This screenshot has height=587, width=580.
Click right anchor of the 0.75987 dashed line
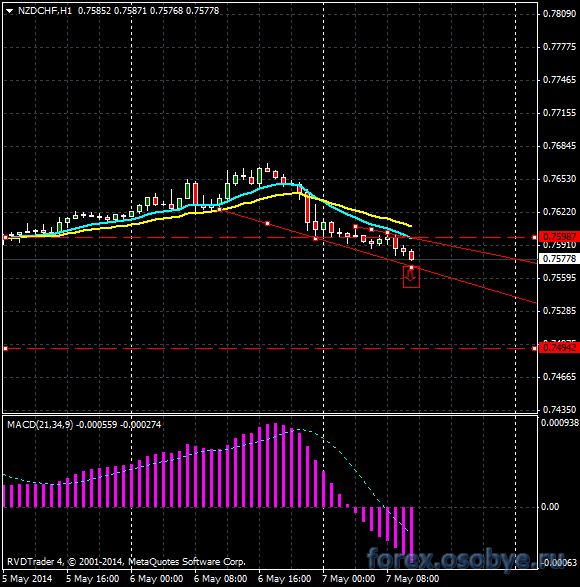[534, 237]
